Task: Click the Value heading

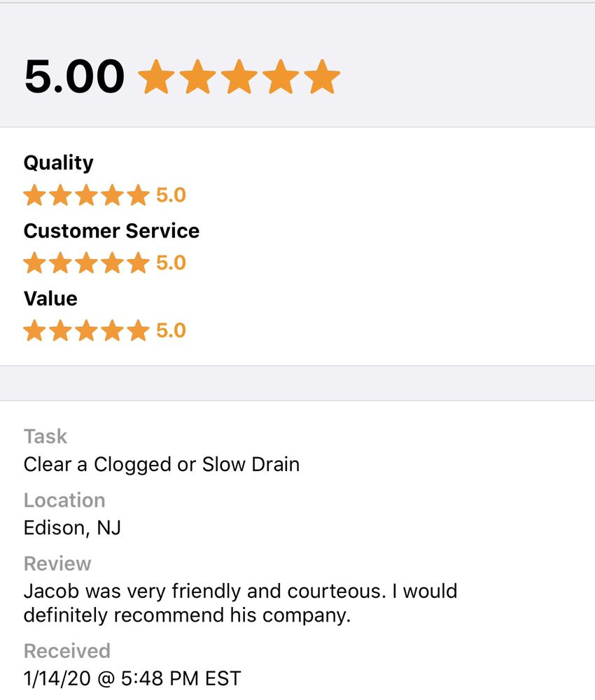Action: [x=50, y=299]
